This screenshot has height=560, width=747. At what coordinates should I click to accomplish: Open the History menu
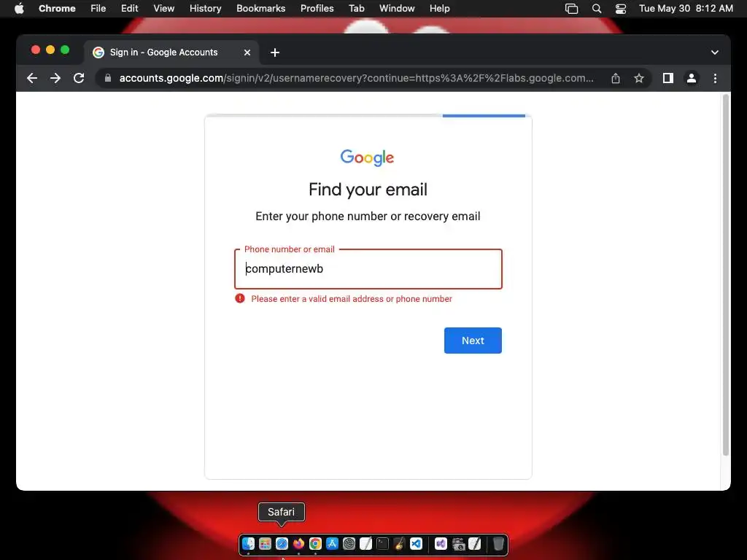click(x=205, y=8)
